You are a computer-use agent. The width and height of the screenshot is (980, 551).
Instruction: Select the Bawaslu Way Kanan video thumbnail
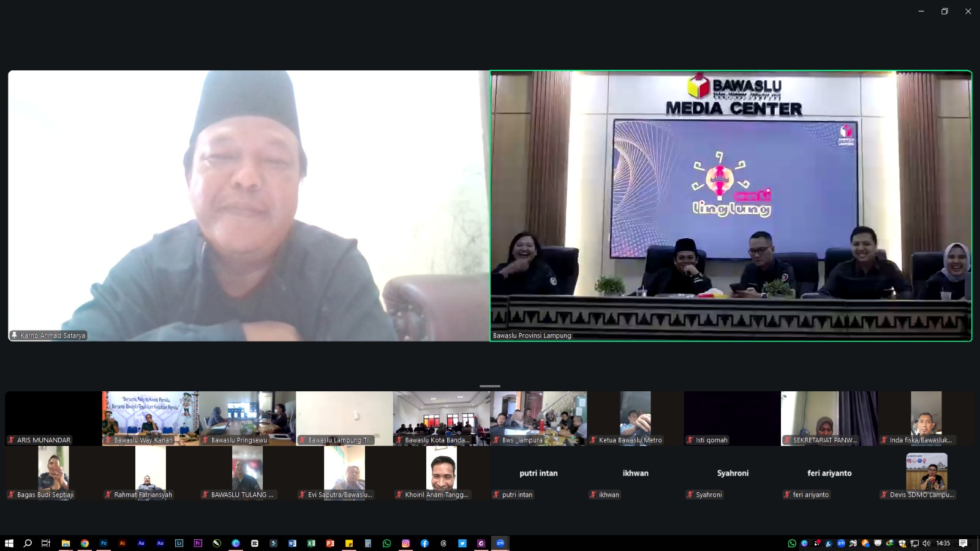coord(151,419)
